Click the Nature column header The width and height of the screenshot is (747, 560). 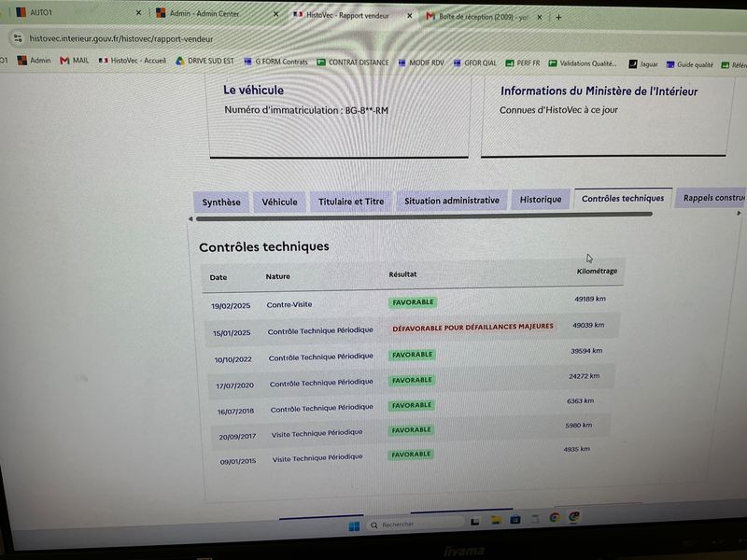[277, 276]
